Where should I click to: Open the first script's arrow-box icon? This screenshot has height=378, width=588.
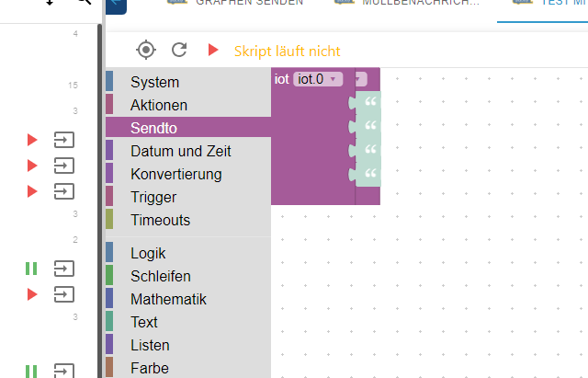64,140
